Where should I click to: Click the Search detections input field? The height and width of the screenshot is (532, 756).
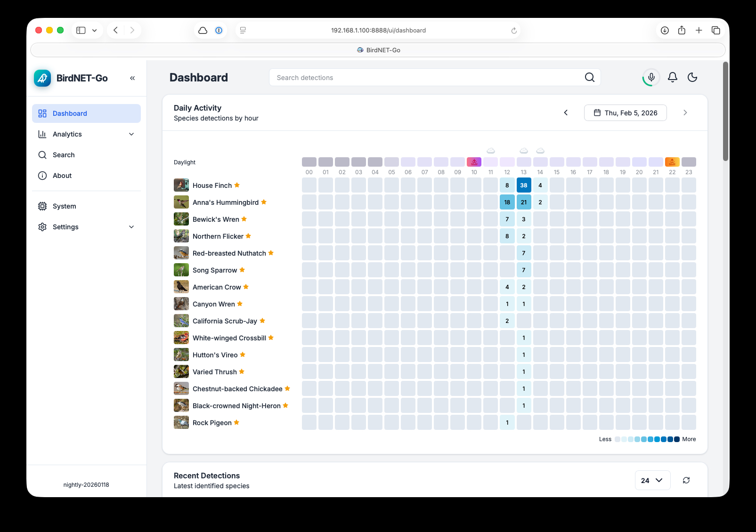pos(424,78)
